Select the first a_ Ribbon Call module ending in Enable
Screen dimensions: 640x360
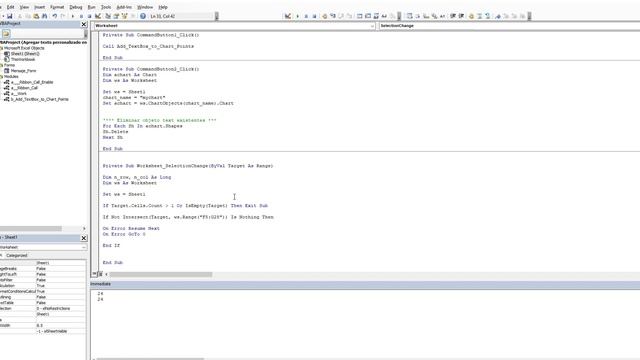pyautogui.click(x=32, y=82)
